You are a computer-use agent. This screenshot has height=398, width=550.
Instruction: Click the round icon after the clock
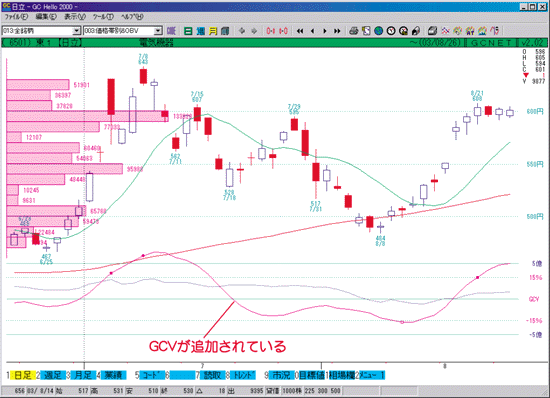403,31
